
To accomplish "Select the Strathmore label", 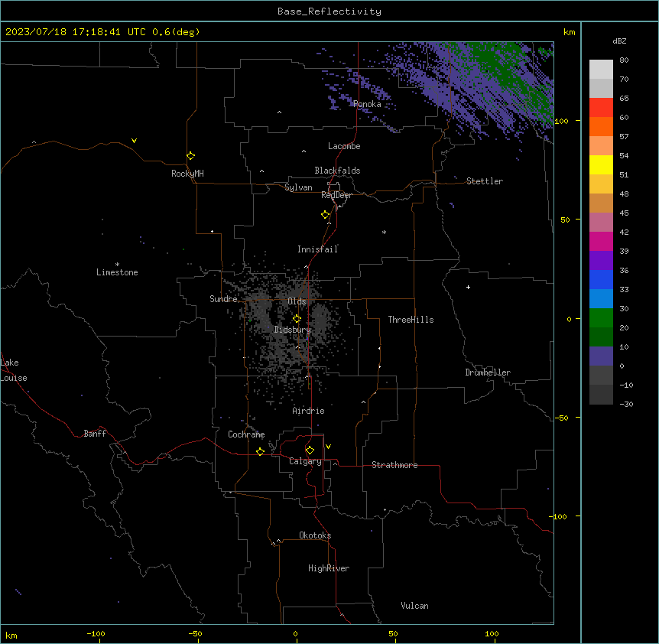I will tap(394, 465).
